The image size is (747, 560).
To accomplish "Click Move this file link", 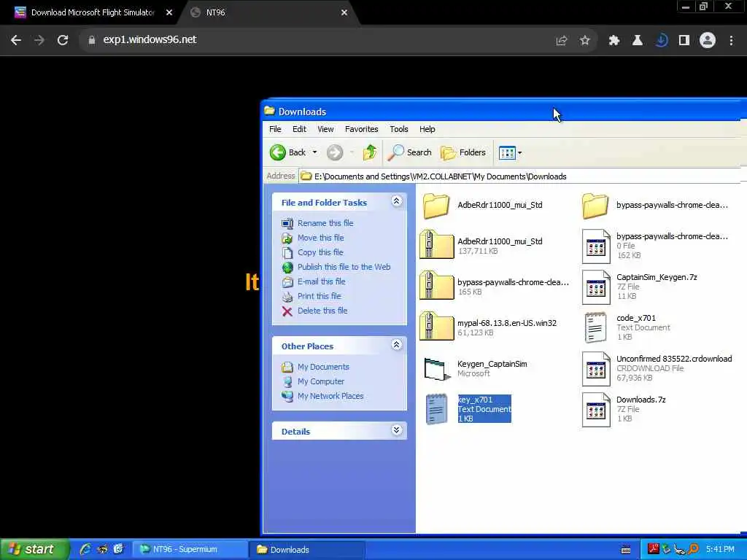I will (321, 238).
